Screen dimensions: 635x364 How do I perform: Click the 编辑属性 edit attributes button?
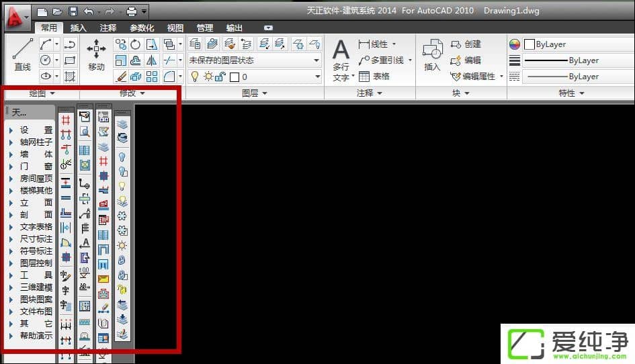(473, 77)
